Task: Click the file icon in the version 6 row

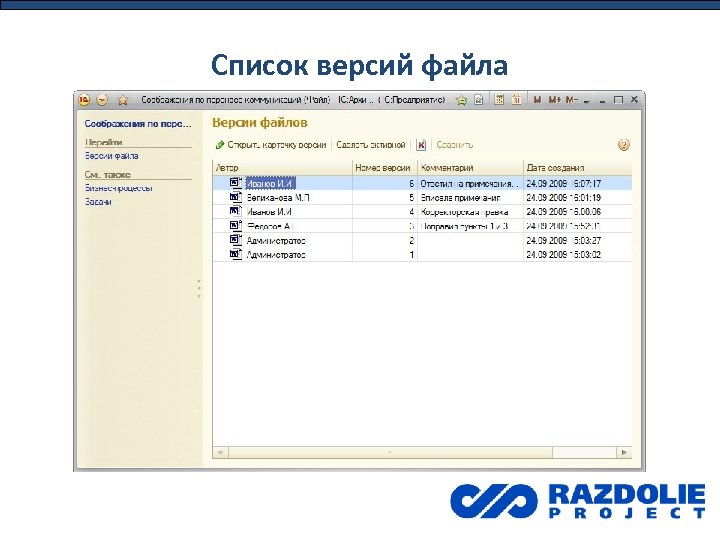Action: [236, 183]
